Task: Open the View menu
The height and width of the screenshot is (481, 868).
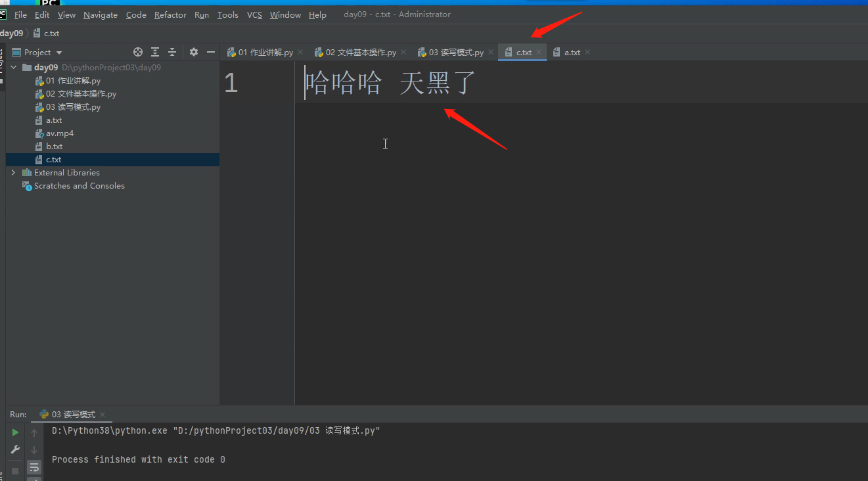Action: point(66,14)
